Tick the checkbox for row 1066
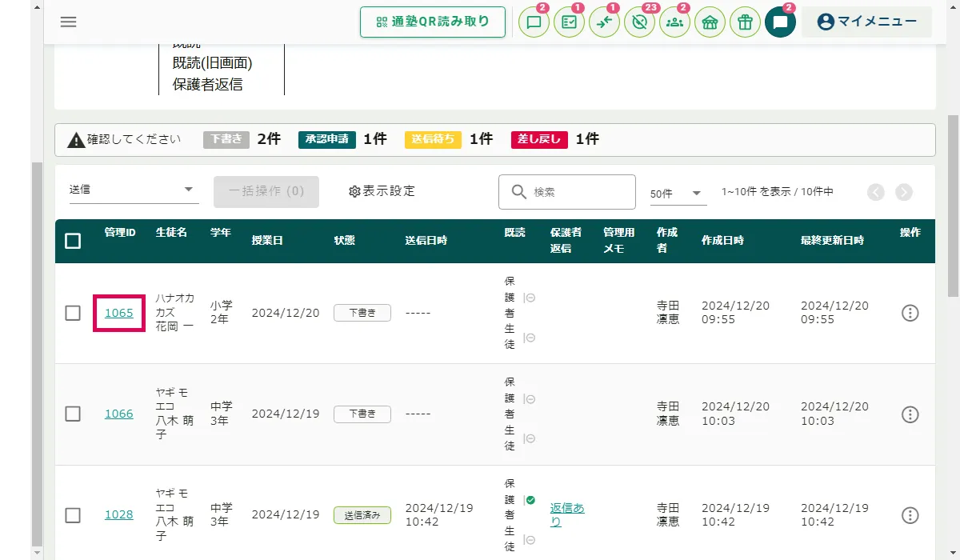 pyautogui.click(x=73, y=414)
